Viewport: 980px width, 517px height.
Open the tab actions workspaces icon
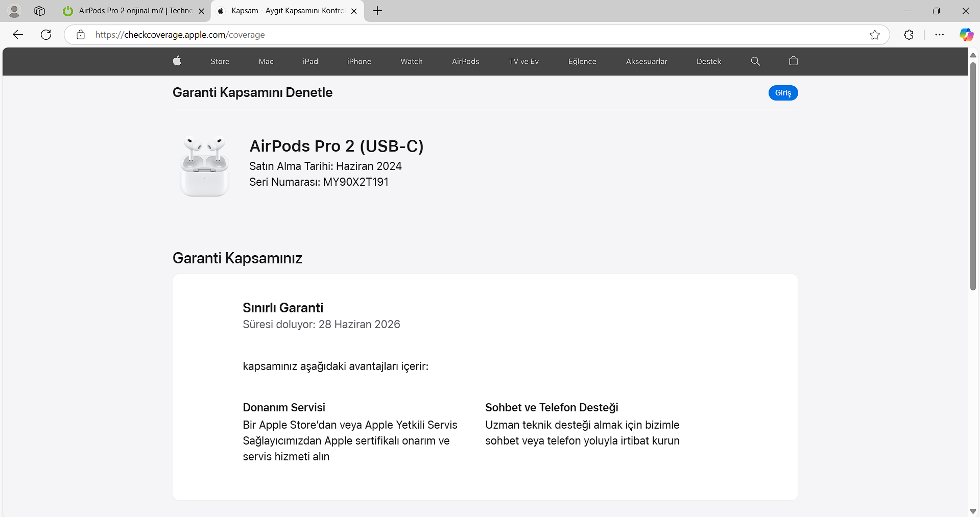[39, 11]
